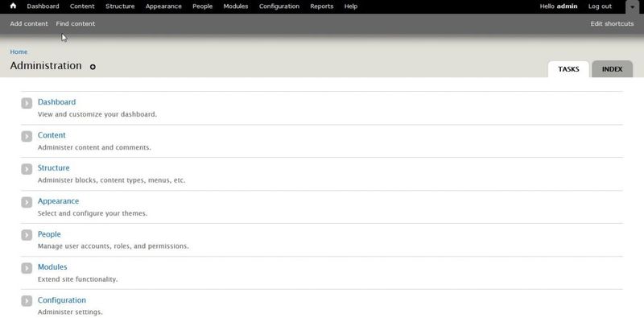Open Content in the top menu bar
Viewport: 644px width, 318px height.
pos(82,6)
